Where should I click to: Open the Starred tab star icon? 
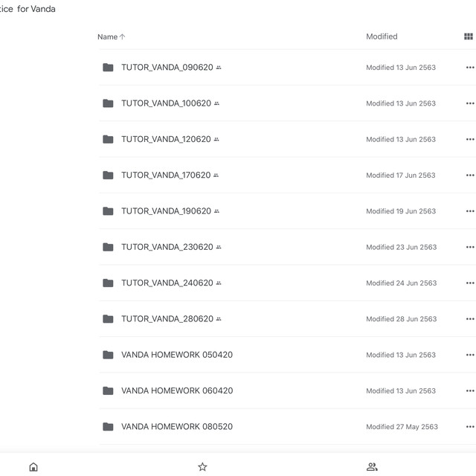click(202, 466)
